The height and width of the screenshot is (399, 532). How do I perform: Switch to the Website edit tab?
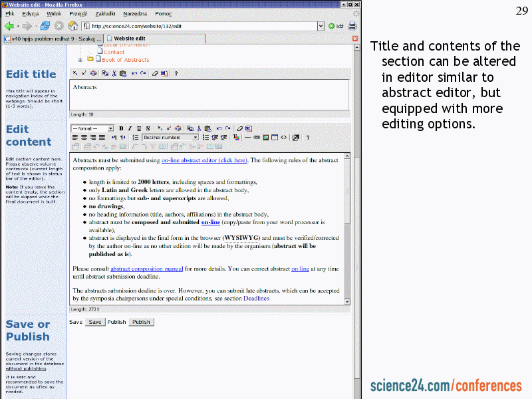[x=130, y=39]
